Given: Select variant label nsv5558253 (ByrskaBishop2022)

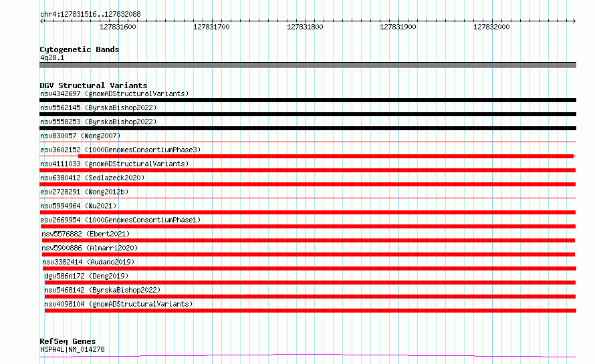Looking at the screenshot, I should click(x=98, y=122).
